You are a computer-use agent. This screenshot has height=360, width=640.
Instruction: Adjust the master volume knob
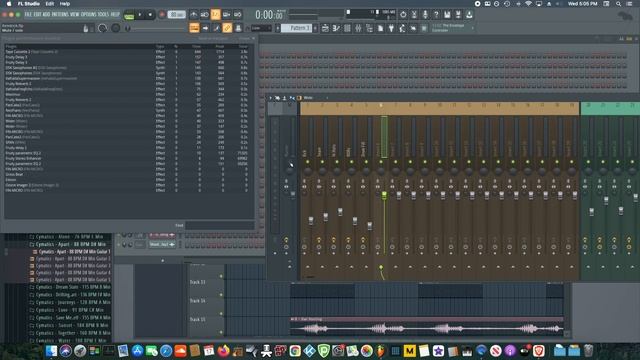click(x=102, y=28)
